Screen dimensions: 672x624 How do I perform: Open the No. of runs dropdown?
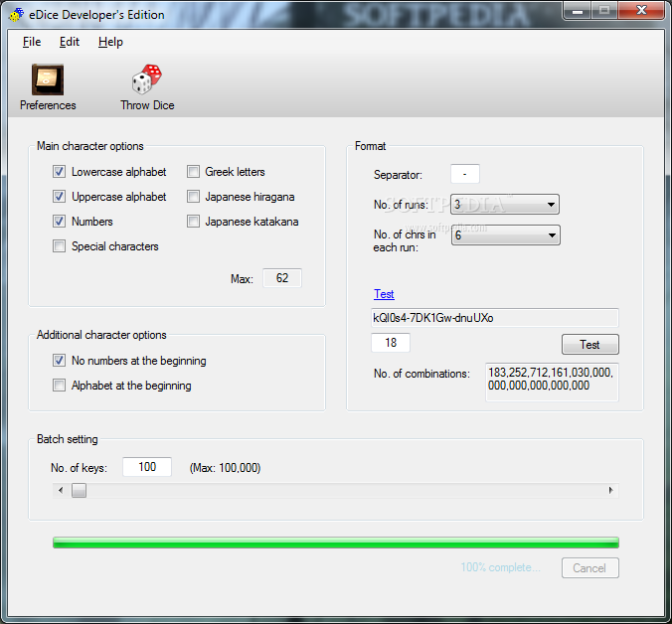coord(505,205)
